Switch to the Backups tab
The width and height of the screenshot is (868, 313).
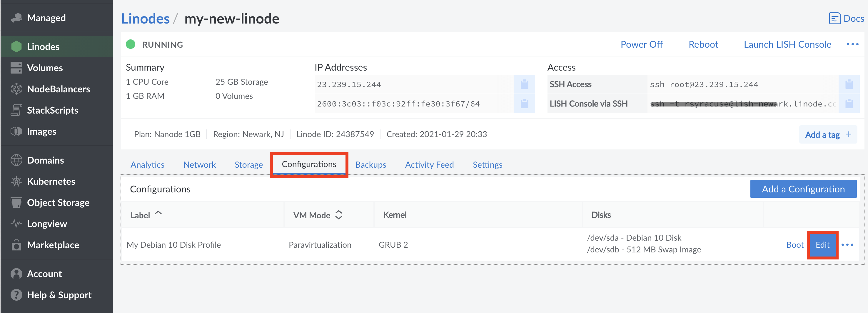coord(371,165)
